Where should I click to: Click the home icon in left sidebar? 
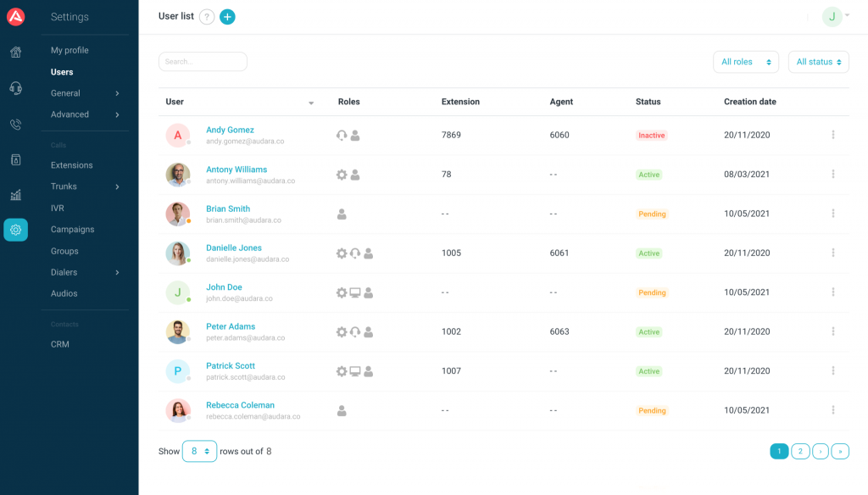[x=15, y=53]
